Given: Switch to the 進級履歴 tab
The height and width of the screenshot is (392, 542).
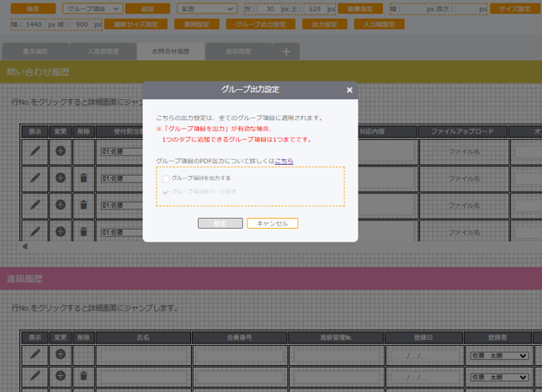Looking at the screenshot, I should [x=238, y=51].
